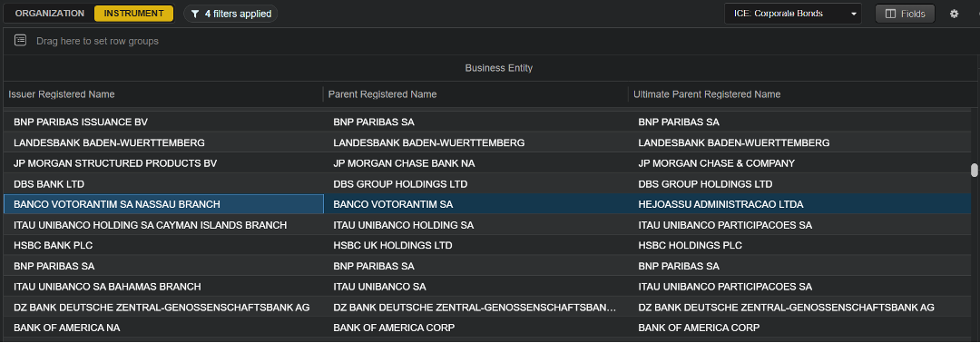The image size is (980, 343).
Task: Click the columns icon in Fields button
Action: point(891,14)
